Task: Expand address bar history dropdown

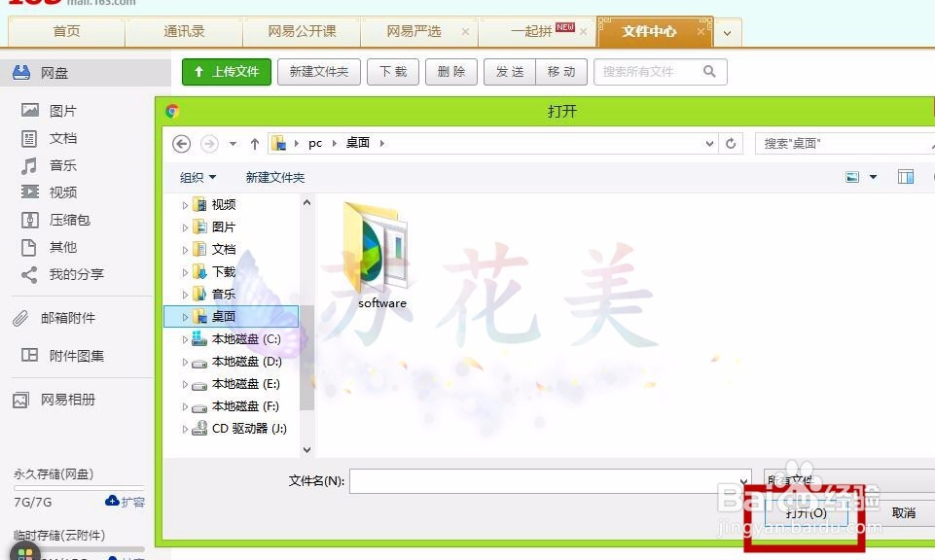Action: [709, 144]
